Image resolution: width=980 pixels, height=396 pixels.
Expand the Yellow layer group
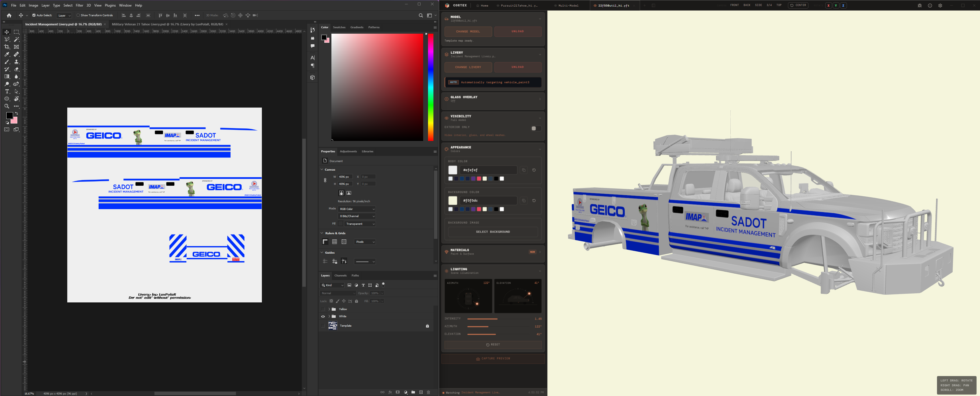[329, 309]
